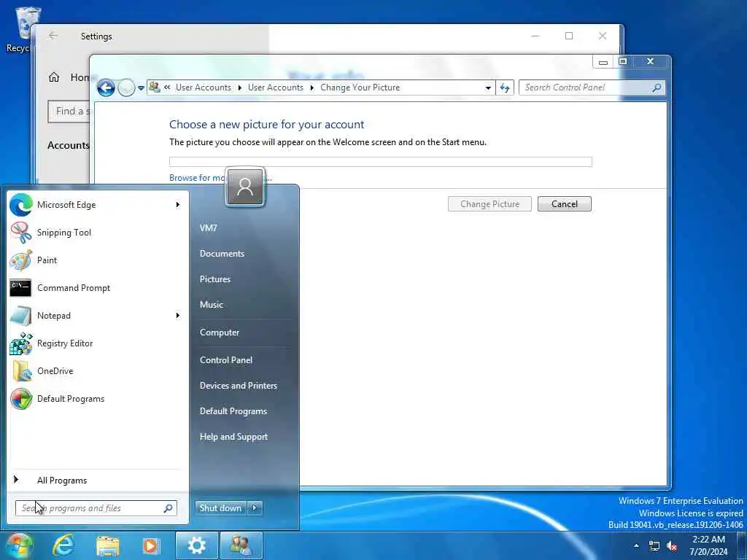The width and height of the screenshot is (747, 560).
Task: Click the user account picture on Start menu
Action: coord(245,187)
